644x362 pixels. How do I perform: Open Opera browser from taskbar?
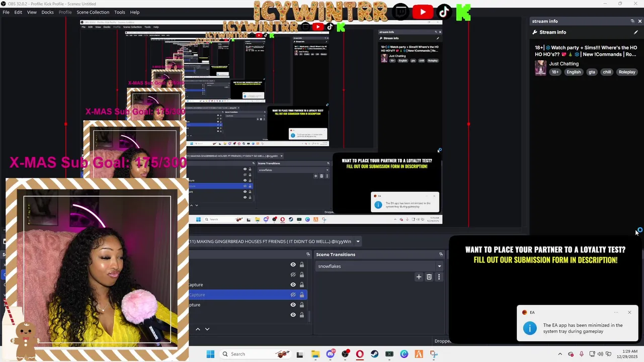pyautogui.click(x=360, y=354)
